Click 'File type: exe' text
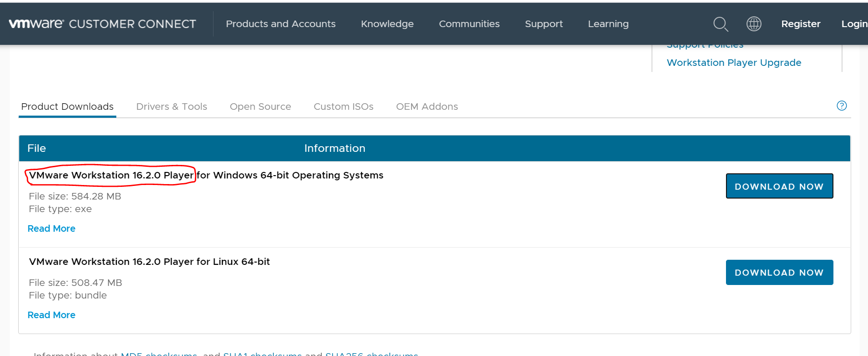The height and width of the screenshot is (356, 868). (60, 209)
